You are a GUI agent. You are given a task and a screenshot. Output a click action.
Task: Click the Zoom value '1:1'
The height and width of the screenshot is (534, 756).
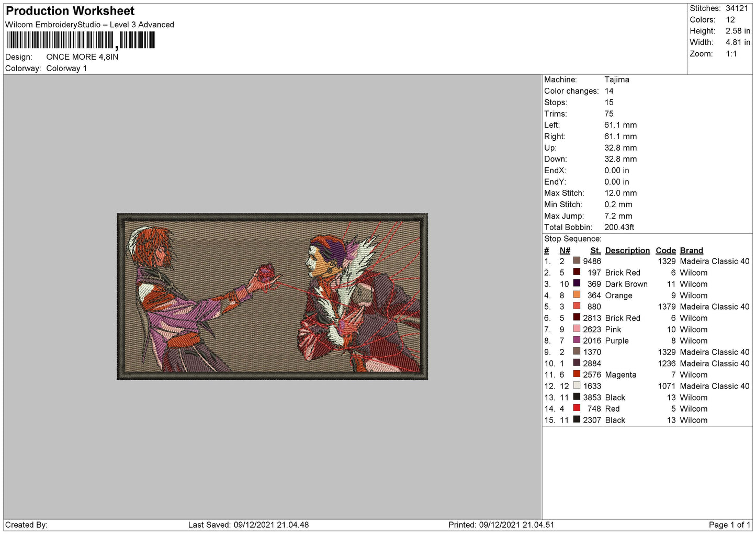(731, 54)
